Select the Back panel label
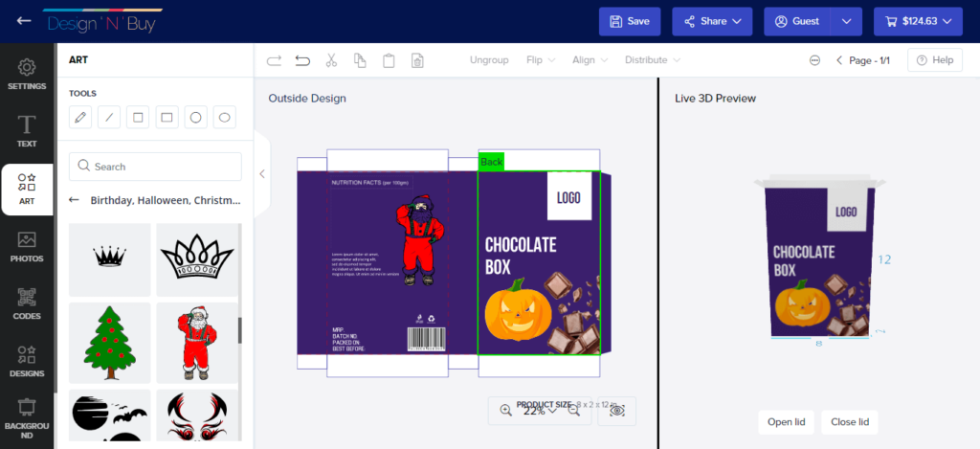This screenshot has height=449, width=980. (491, 162)
